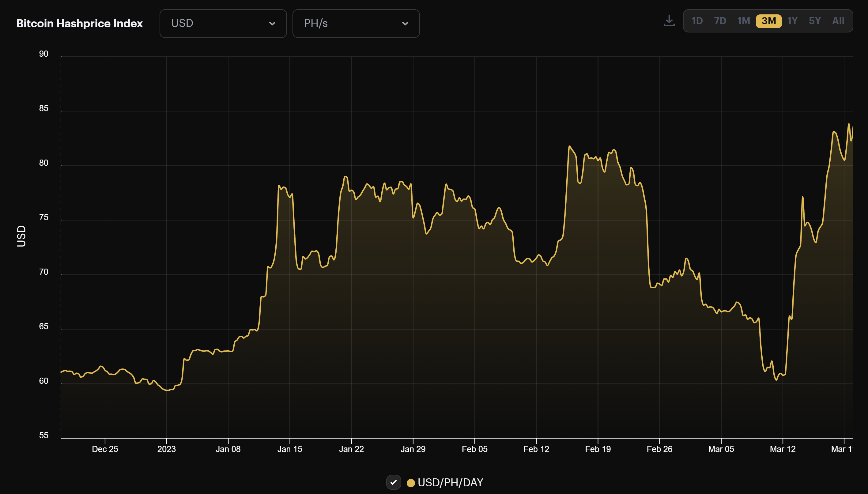Screen dimensions: 868x494
Task: Open the PH/s hashrate unit dropdown
Action: [356, 23]
